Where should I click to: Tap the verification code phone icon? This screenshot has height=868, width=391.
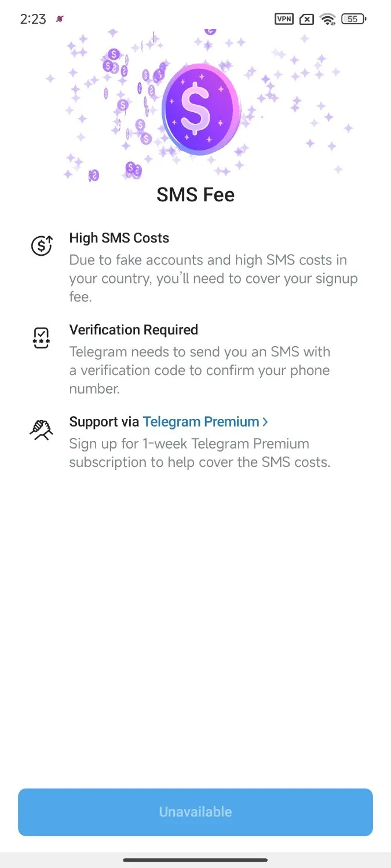point(42,337)
